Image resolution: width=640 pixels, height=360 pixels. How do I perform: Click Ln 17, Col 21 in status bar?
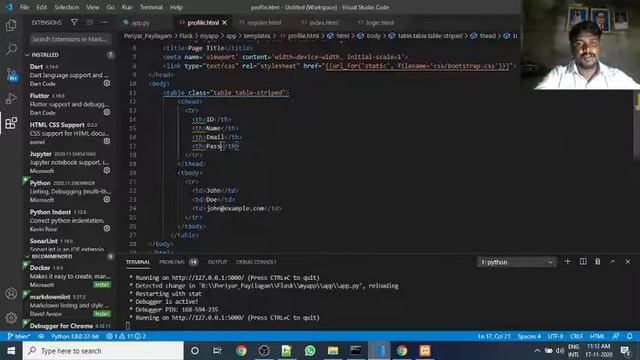coord(494,336)
